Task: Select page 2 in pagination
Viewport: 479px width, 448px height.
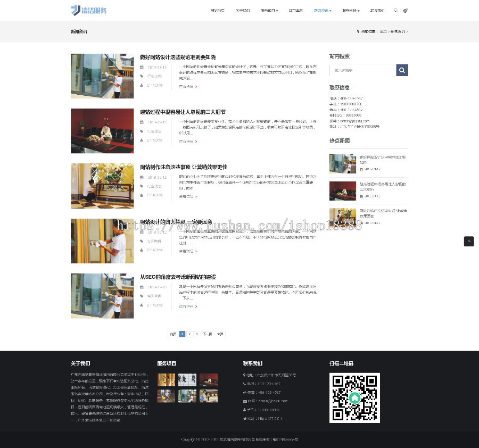Action: 189,334
